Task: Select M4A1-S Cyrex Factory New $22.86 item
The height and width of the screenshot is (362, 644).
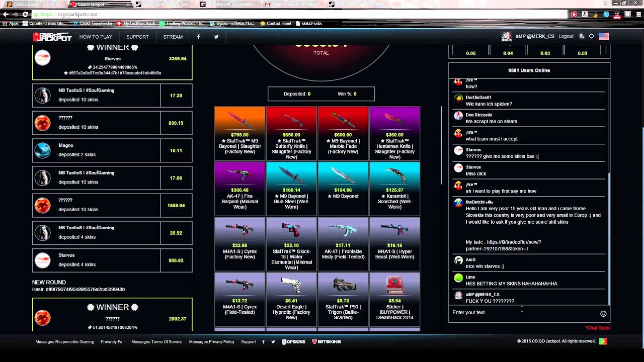Action: pos(239,243)
